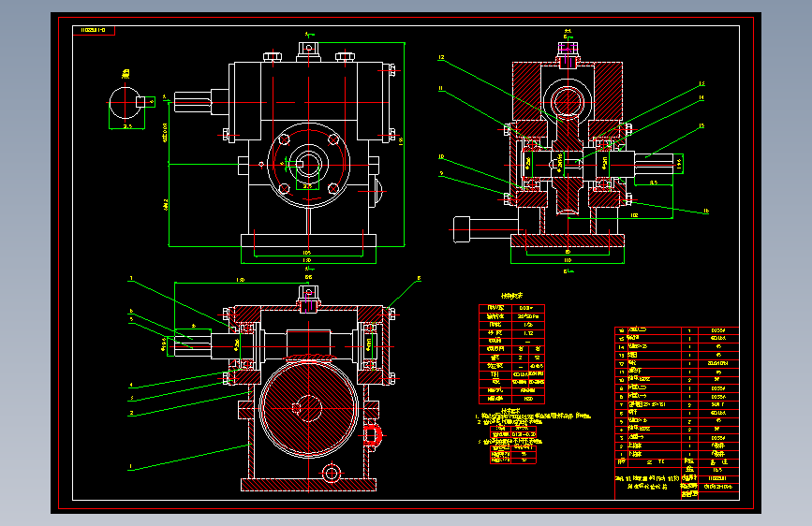Select the drain plug circle in bottom view
The width and height of the screenshot is (812, 526).
(332, 473)
